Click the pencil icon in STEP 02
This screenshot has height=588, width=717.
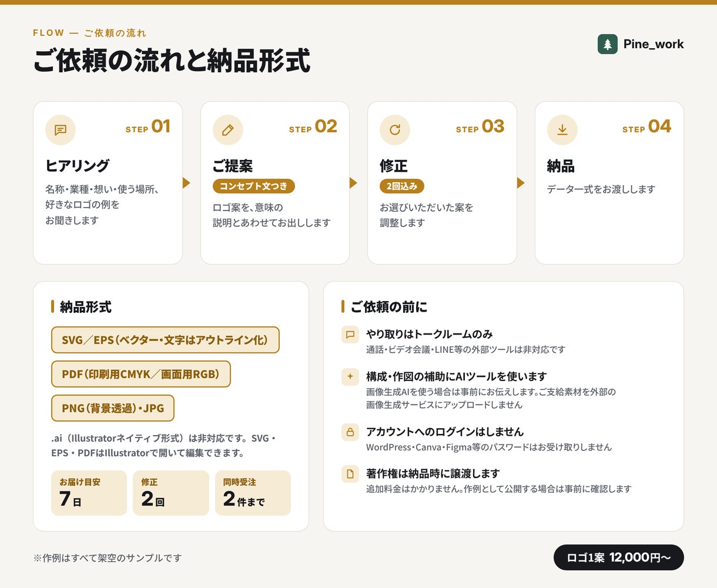point(228,130)
